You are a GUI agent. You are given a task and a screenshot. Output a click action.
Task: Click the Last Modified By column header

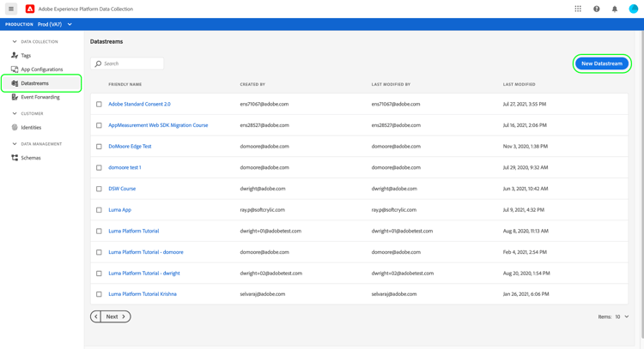[391, 85]
